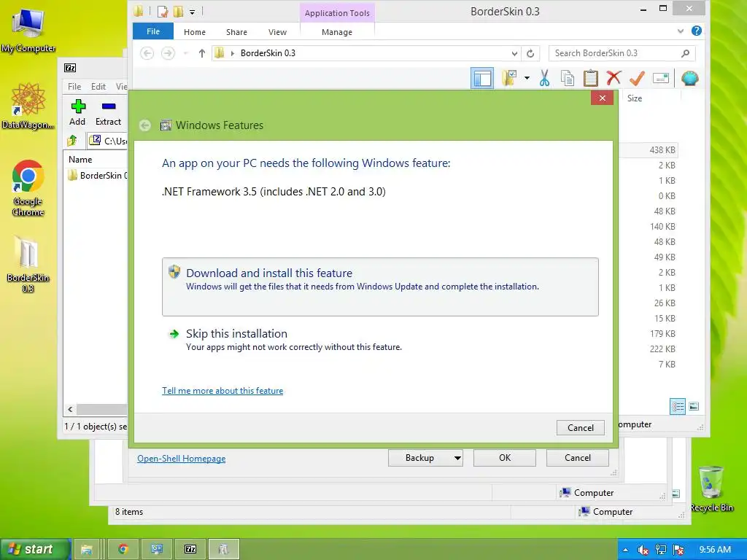Click the Chrome taskbar button
This screenshot has width=747, height=560.
123,549
